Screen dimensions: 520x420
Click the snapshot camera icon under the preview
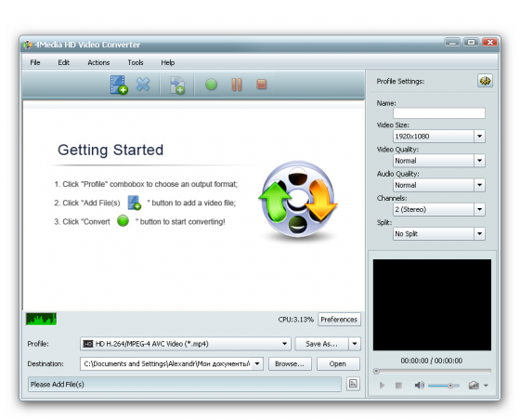pos(474,386)
